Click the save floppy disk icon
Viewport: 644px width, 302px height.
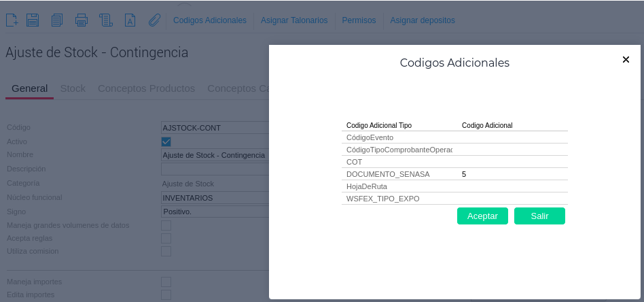point(33,20)
